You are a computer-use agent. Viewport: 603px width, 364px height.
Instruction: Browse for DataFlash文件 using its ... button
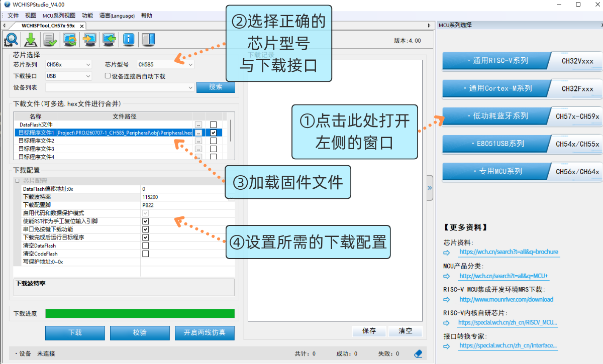pos(198,125)
